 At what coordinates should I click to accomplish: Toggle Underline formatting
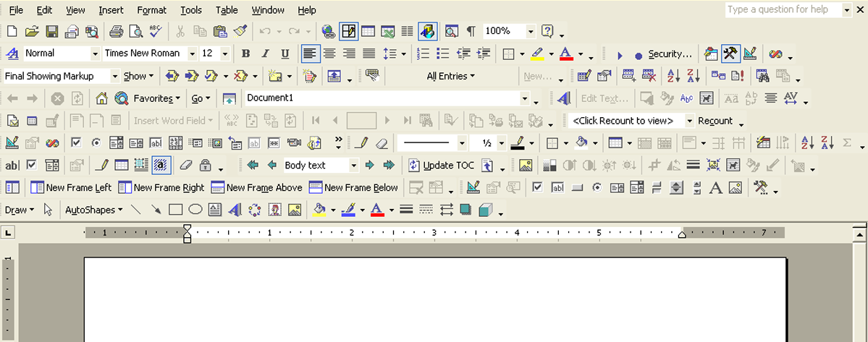click(285, 54)
